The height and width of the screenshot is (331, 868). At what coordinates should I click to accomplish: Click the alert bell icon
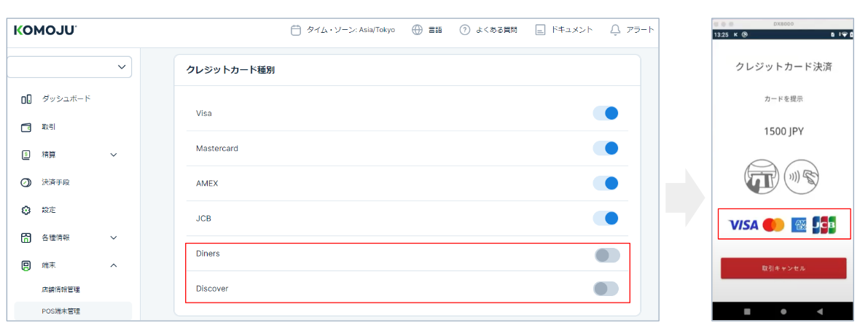(x=615, y=30)
